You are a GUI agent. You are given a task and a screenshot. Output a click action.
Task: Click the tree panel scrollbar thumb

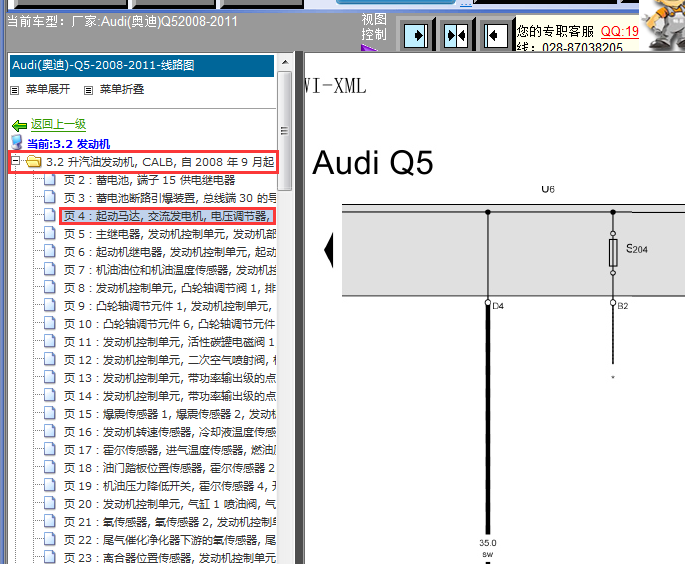pos(285,131)
